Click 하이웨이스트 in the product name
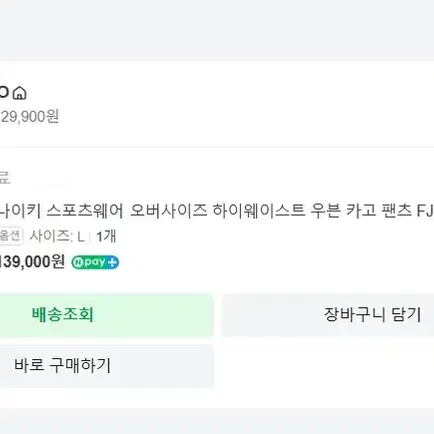 [x=259, y=211]
